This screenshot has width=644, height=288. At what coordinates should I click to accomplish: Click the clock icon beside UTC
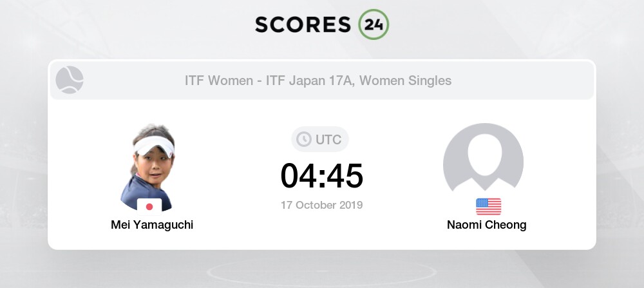click(x=303, y=139)
